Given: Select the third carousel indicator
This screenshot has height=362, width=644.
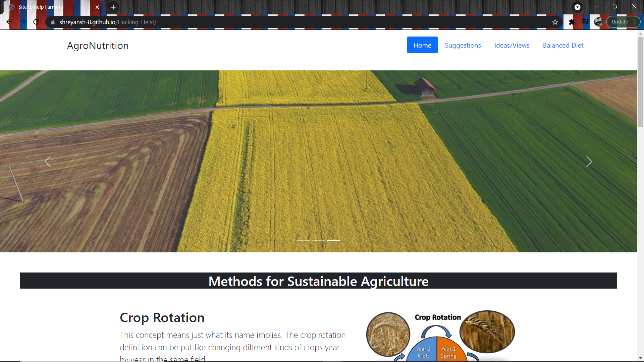Looking at the screenshot, I should pyautogui.click(x=333, y=241).
